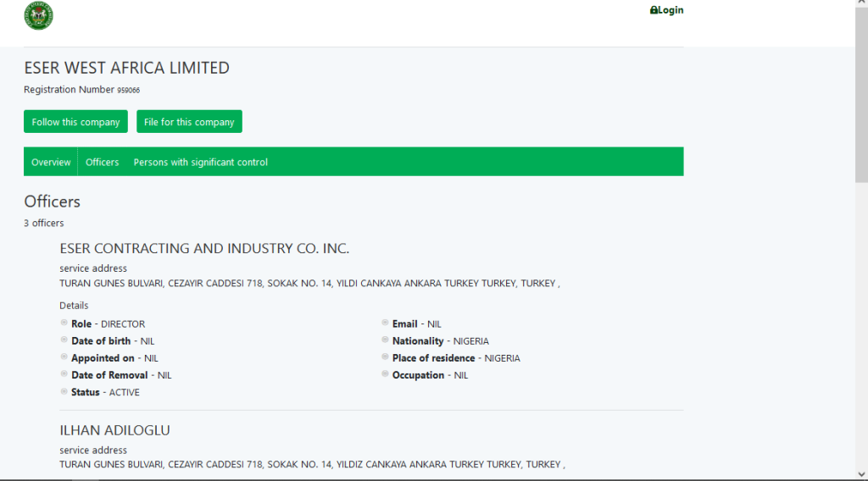Click the Officers section heading

coord(52,202)
